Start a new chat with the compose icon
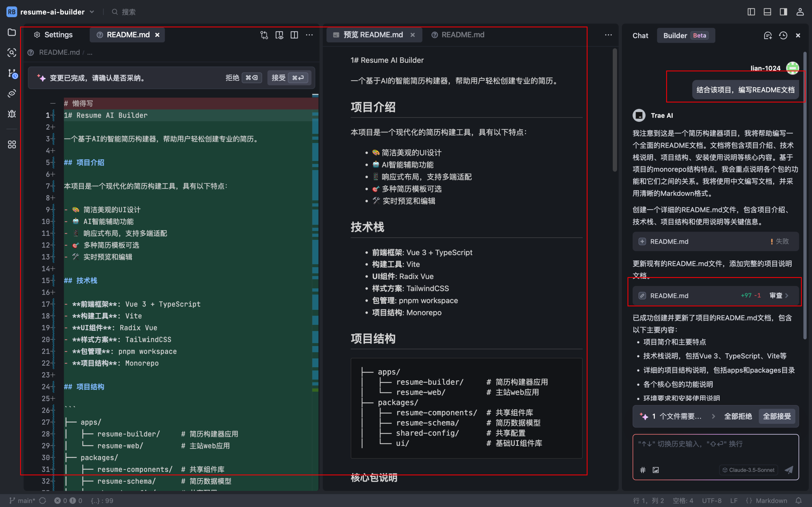 point(768,35)
